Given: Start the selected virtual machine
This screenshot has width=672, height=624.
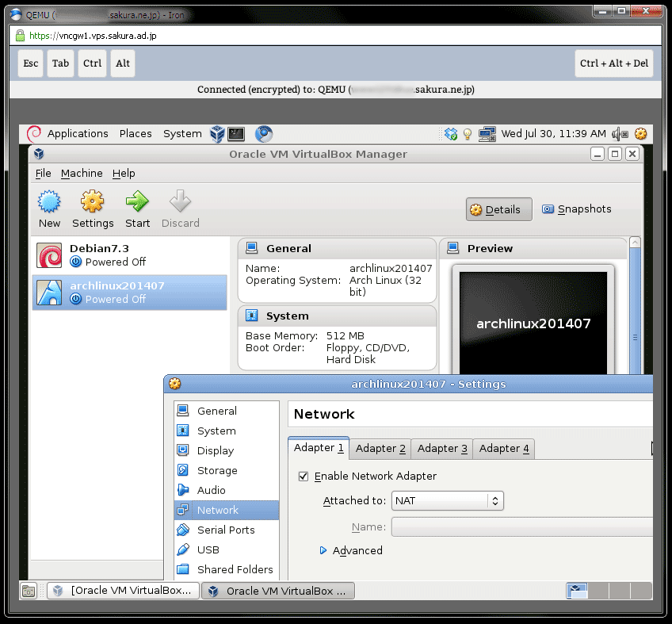Looking at the screenshot, I should pyautogui.click(x=138, y=209).
